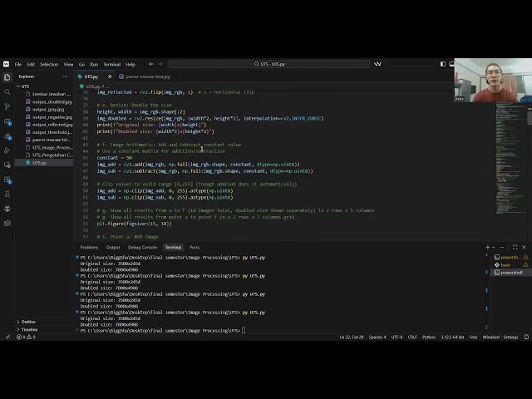Close the terminal panel
This screenshot has height=399, width=532.
pos(524,248)
